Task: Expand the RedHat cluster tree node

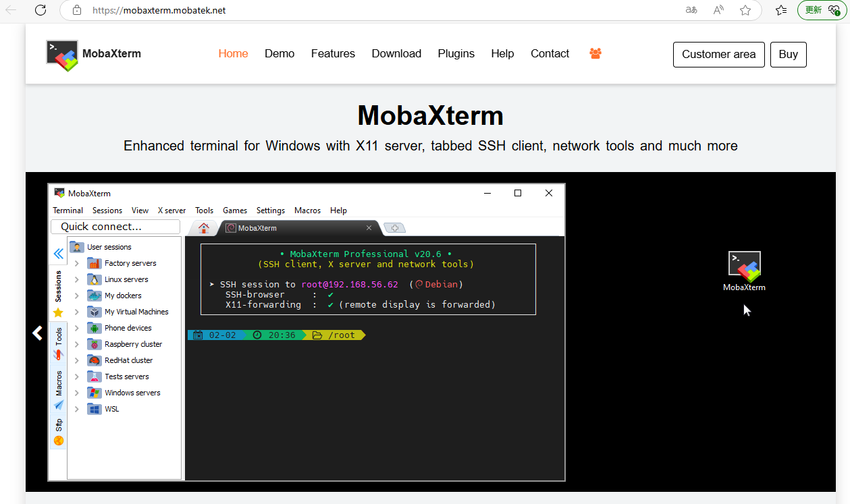Action: [77, 360]
